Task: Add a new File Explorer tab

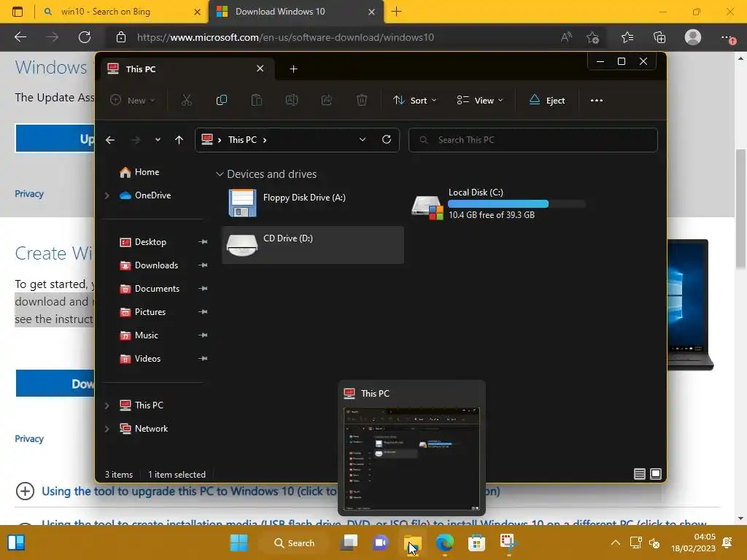Action: pos(293,69)
